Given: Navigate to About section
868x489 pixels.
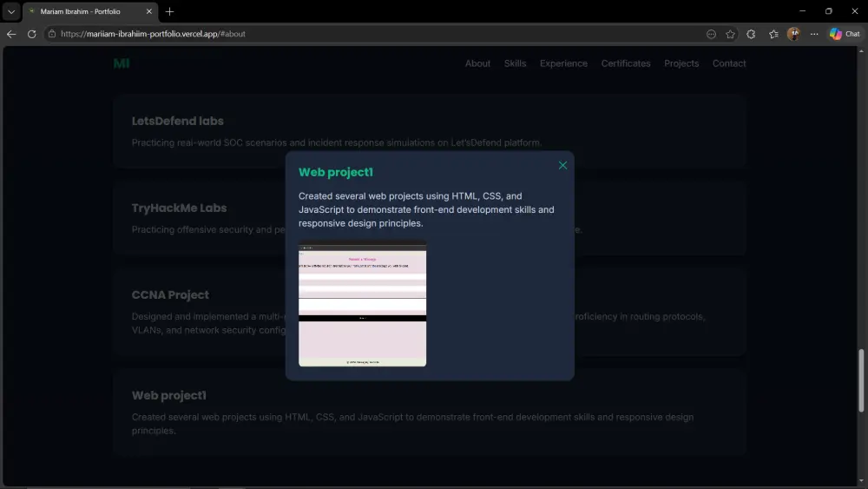Looking at the screenshot, I should pyautogui.click(x=477, y=63).
